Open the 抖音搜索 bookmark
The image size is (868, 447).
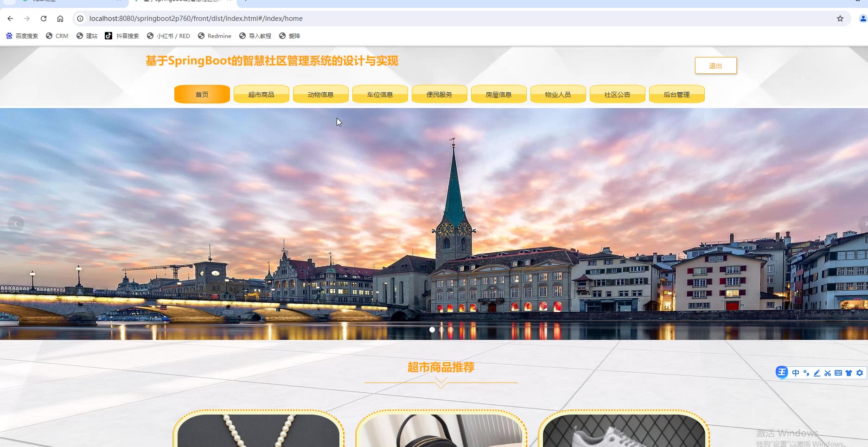tap(122, 36)
